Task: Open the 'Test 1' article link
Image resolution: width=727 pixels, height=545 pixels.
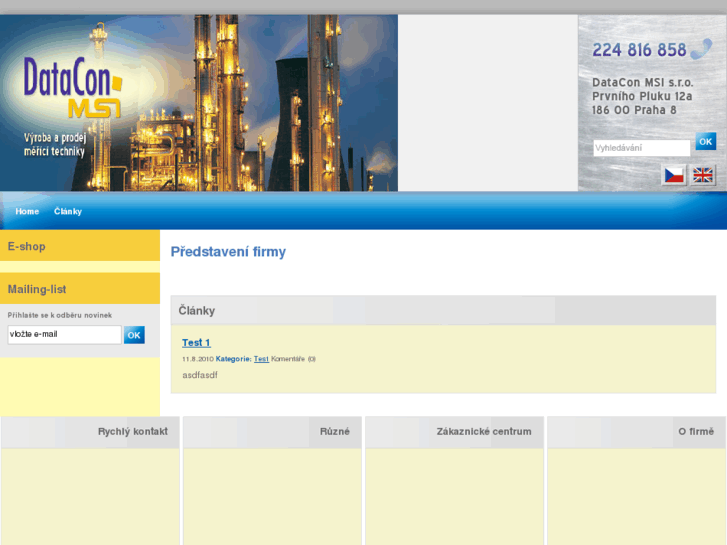Action: click(x=196, y=343)
